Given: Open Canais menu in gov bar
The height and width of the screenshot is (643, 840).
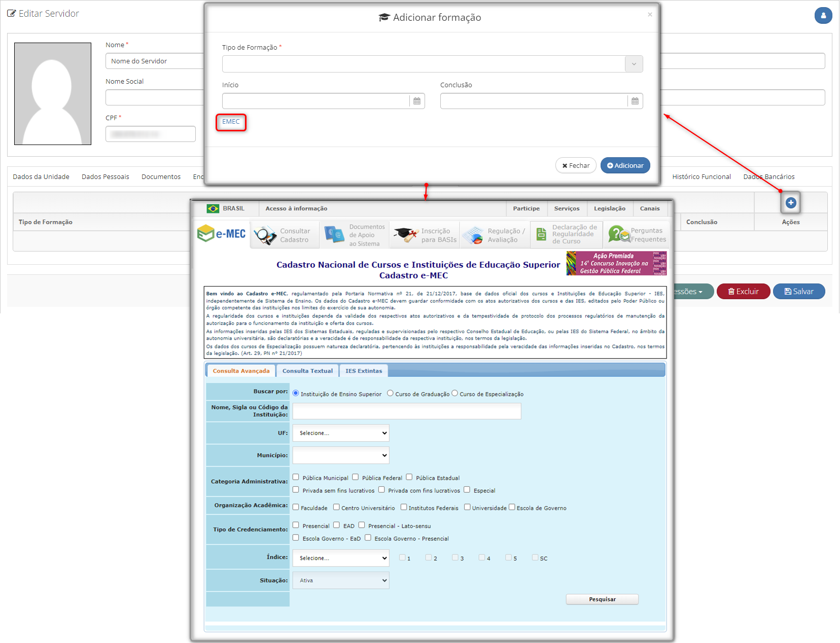Looking at the screenshot, I should 650,208.
